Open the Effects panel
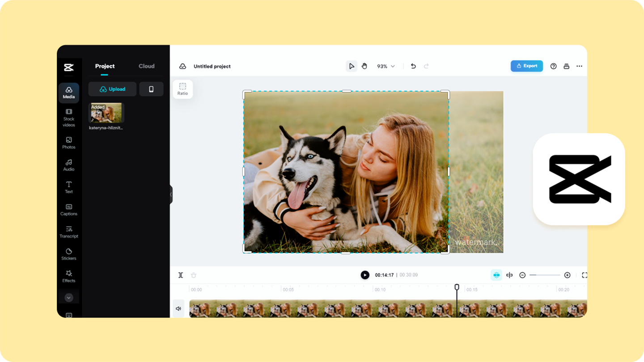 (69, 277)
